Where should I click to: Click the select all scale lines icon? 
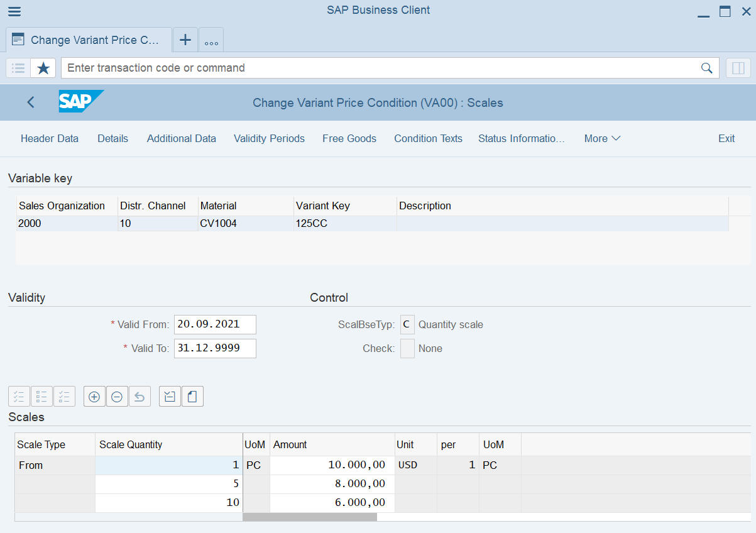pos(19,397)
